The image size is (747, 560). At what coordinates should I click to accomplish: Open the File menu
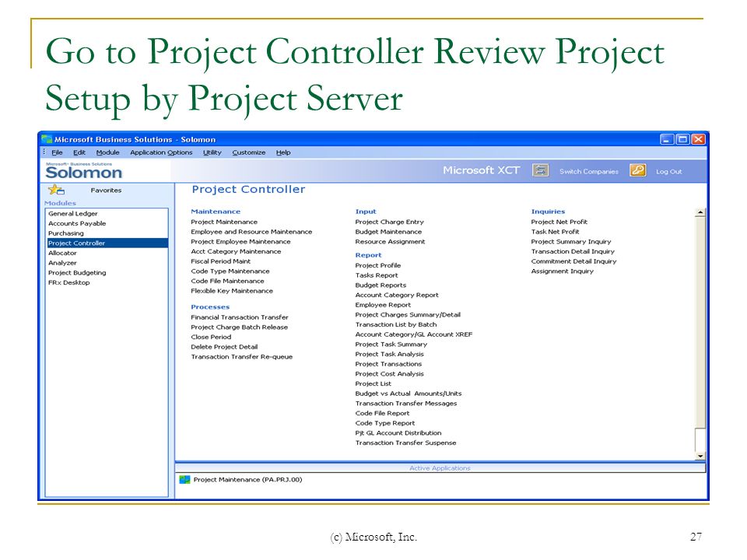(57, 152)
